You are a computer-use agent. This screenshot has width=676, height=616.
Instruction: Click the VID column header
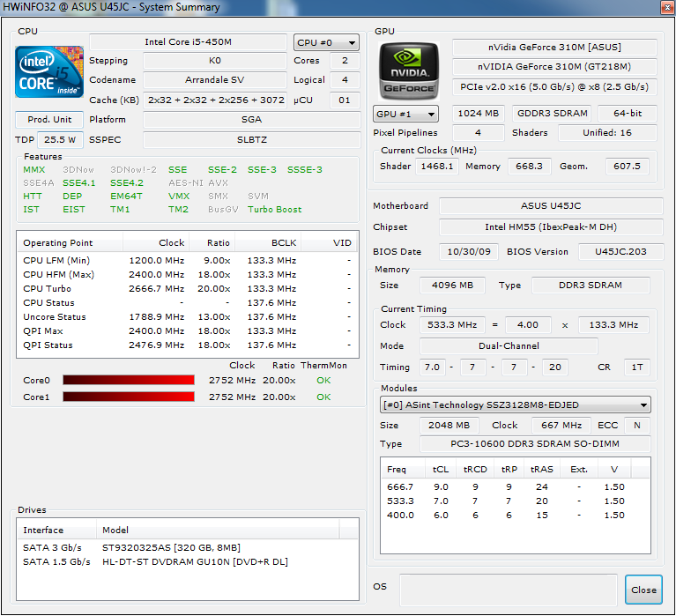coord(330,242)
